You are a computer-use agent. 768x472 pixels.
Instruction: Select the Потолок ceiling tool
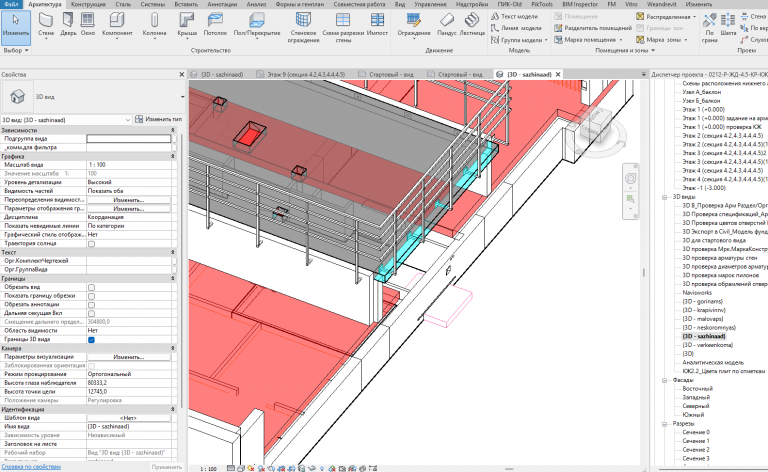point(215,25)
